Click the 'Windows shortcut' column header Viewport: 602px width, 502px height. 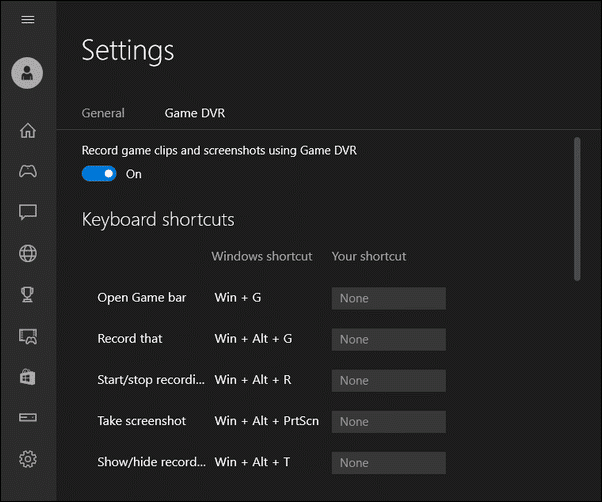[262, 256]
